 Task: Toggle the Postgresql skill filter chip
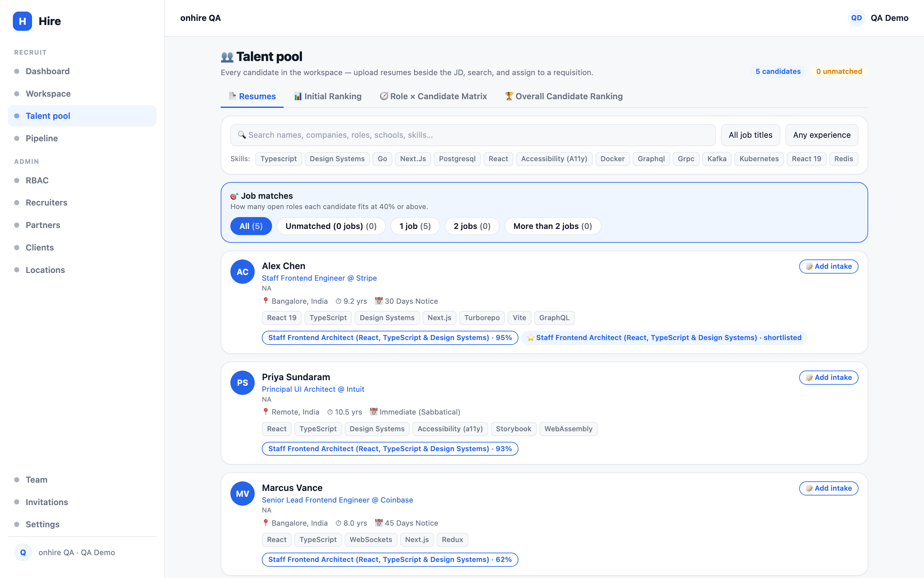point(457,159)
